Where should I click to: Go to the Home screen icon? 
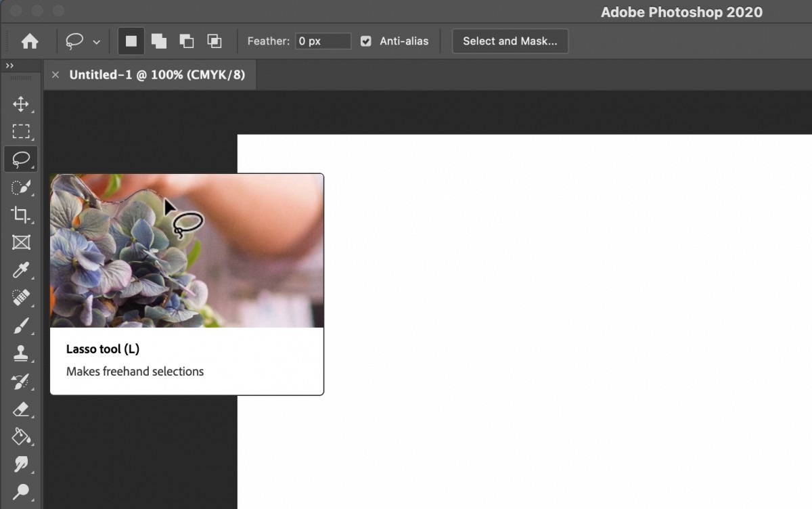(x=30, y=41)
